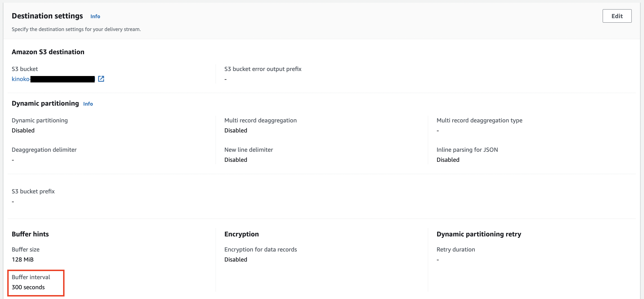The image size is (644, 299).
Task: Click external link icon beside S3 bucket name
Action: pyautogui.click(x=101, y=79)
